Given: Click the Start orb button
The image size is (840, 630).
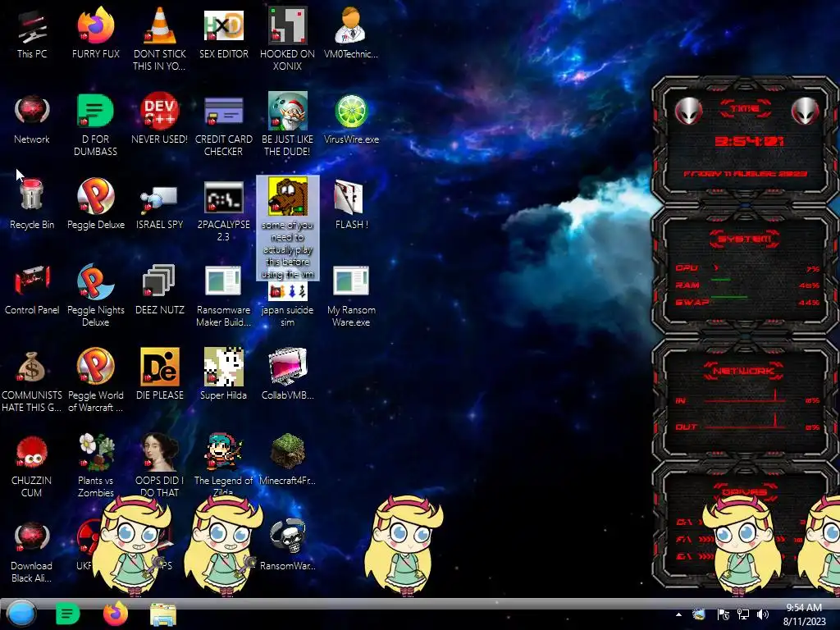Looking at the screenshot, I should 21,614.
